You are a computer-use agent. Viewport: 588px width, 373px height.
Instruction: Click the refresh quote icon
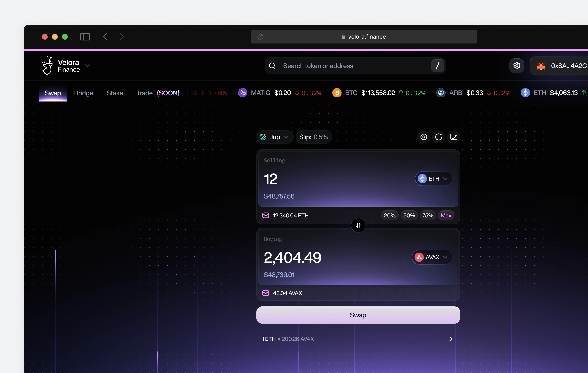(x=439, y=137)
